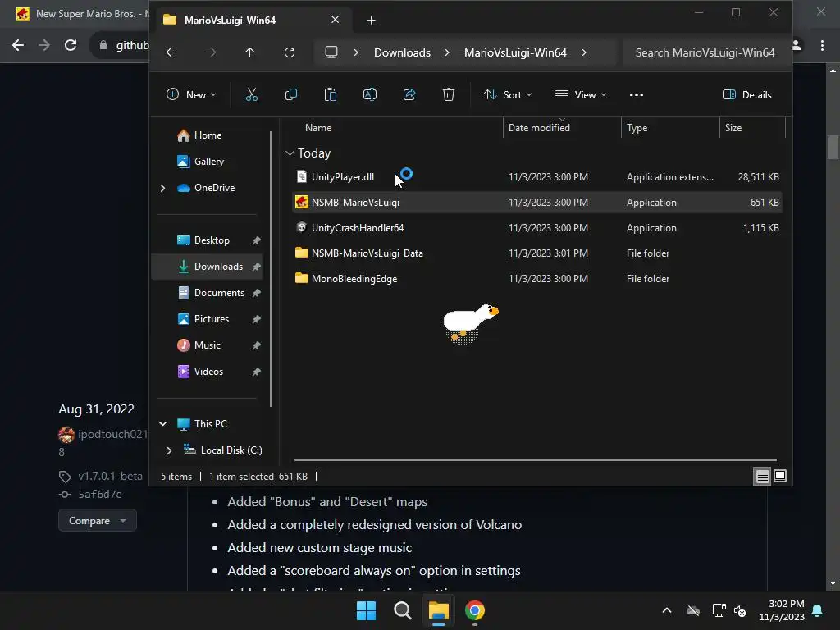Viewport: 840px width, 630px height.
Task: Open the View dropdown
Action: pyautogui.click(x=581, y=95)
